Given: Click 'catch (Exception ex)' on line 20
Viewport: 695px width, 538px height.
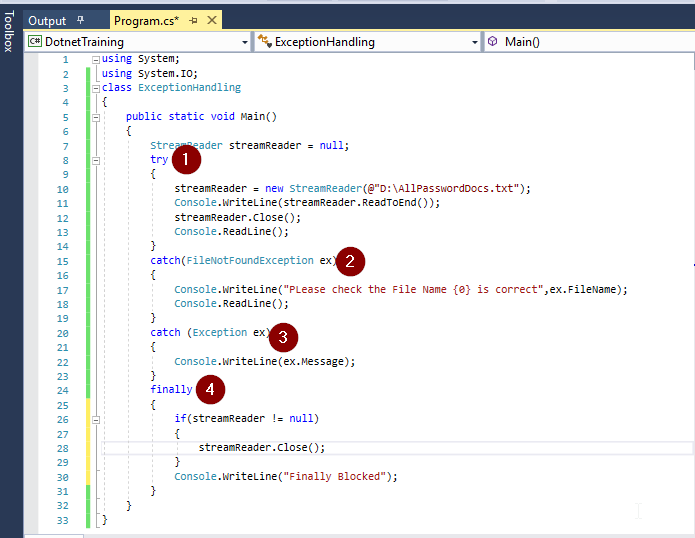Looking at the screenshot, I should [x=210, y=332].
